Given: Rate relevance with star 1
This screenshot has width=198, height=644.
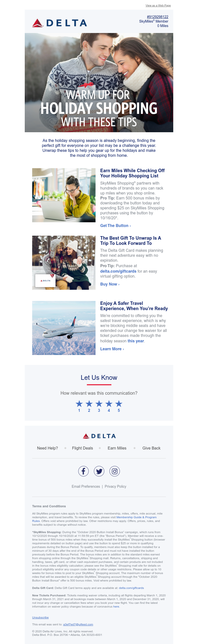Looking at the screenshot, I should pyautogui.click(x=79, y=406).
